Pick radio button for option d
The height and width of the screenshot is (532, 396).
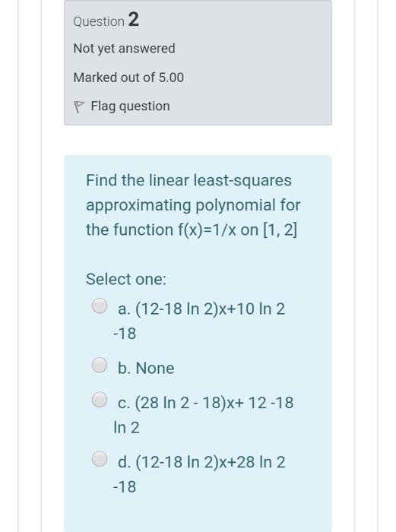pyautogui.click(x=100, y=459)
